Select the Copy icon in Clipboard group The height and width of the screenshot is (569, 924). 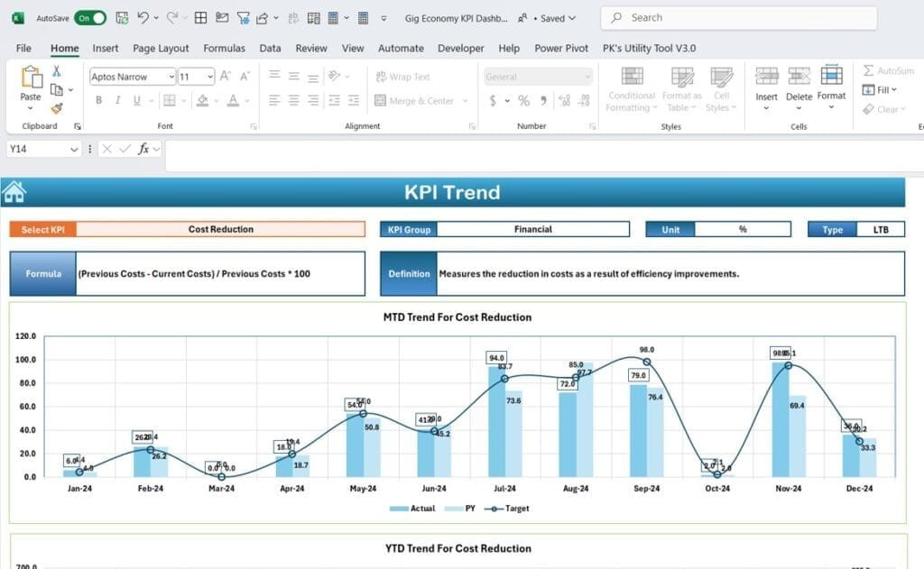click(x=56, y=90)
